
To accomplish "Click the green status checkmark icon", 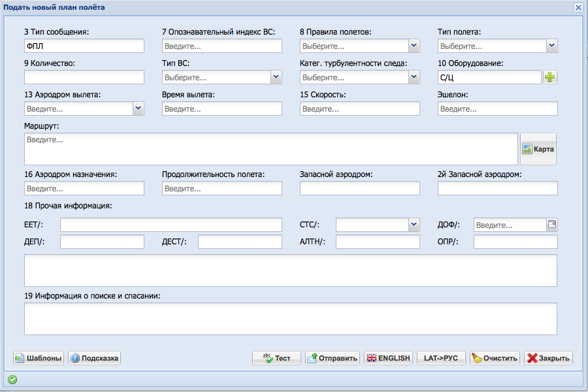I will (12, 379).
